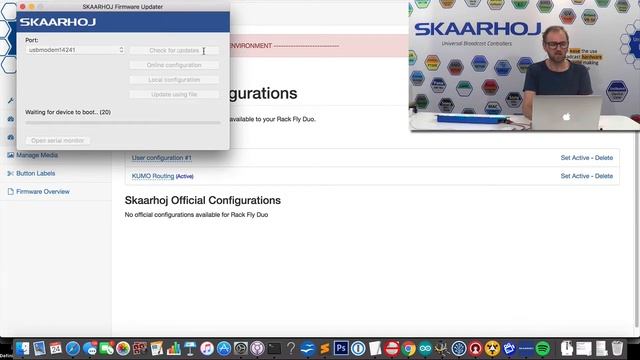The image size is (640, 360).
Task: Open Google Chrome from the dock
Action: click(408, 349)
